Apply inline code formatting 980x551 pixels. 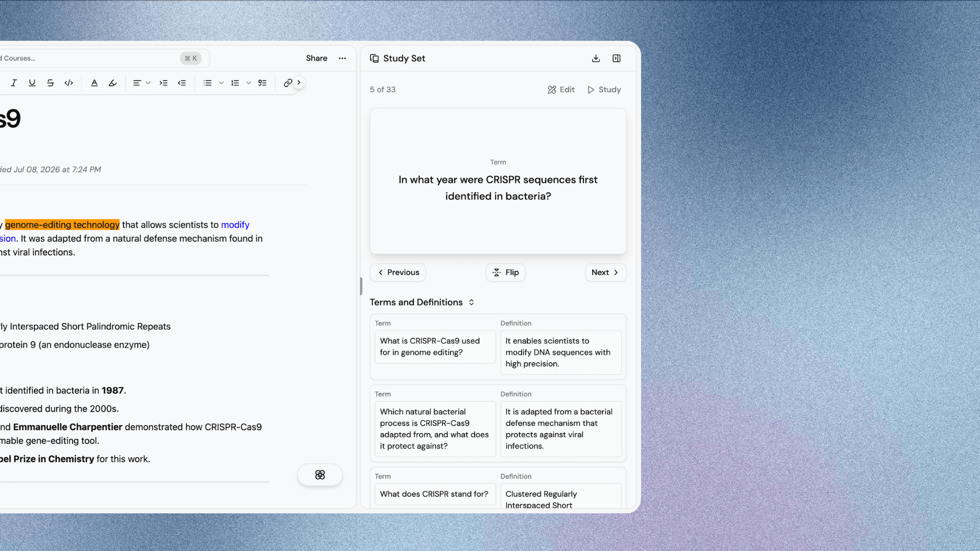(69, 83)
